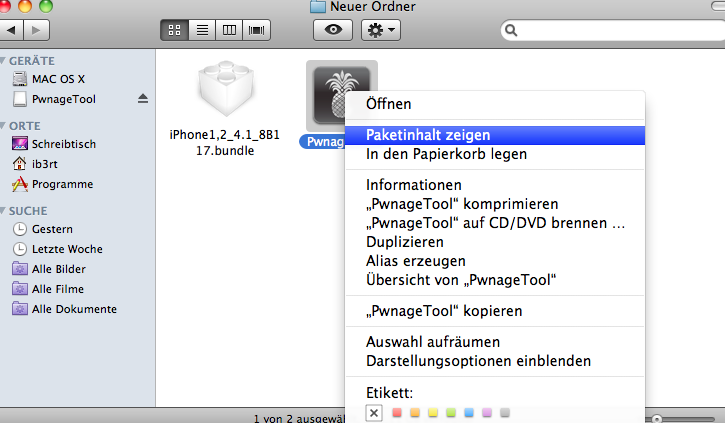
Task: Click the iPhone1,2_4.1_8B117.bundle file name
Action: 225,142
